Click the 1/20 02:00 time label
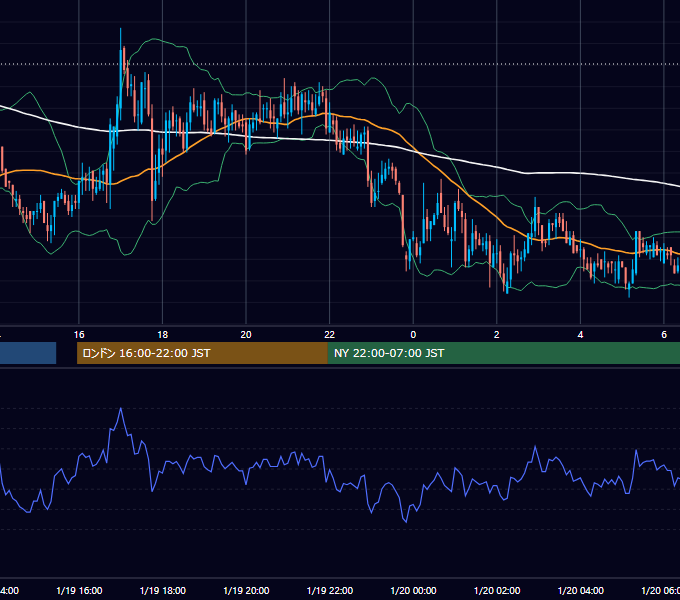Screen dimensions: 680x600 (497, 590)
